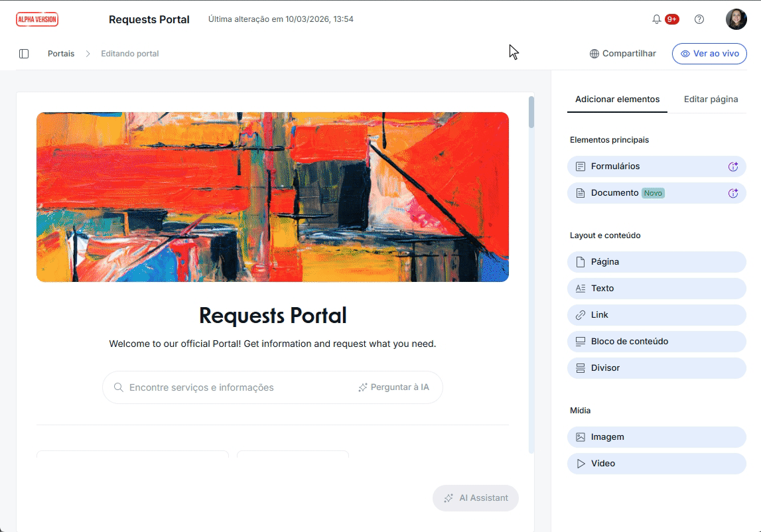Click the Alpha Version logo badge

(x=37, y=19)
